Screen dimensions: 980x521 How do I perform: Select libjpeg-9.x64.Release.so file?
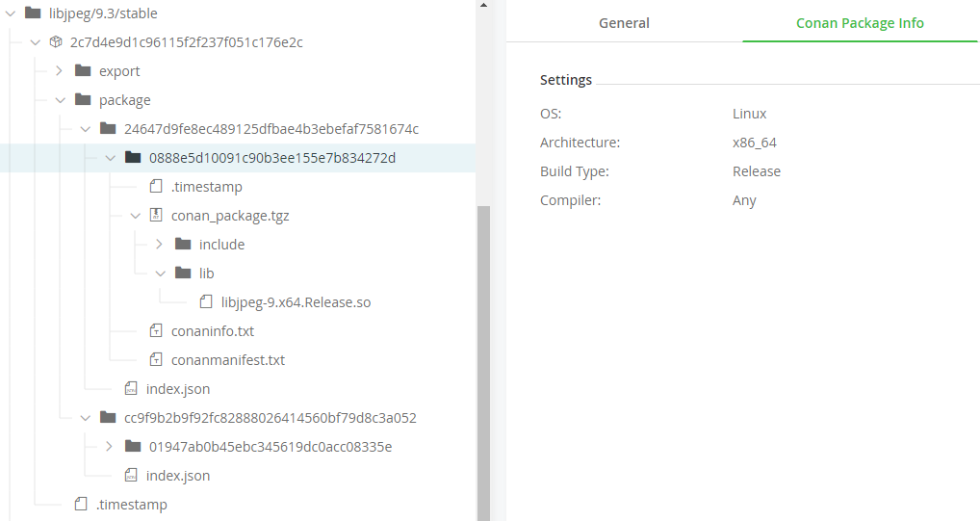coord(296,302)
